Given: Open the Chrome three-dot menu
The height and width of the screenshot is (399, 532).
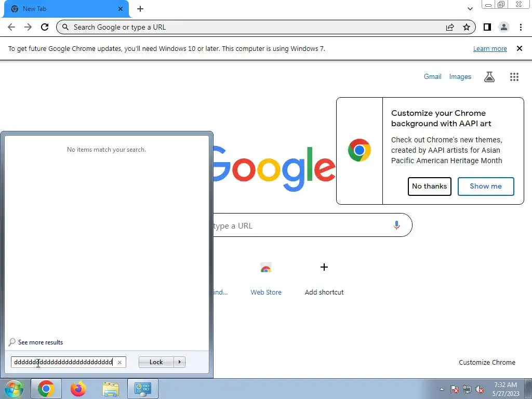Looking at the screenshot, I should click(x=521, y=27).
